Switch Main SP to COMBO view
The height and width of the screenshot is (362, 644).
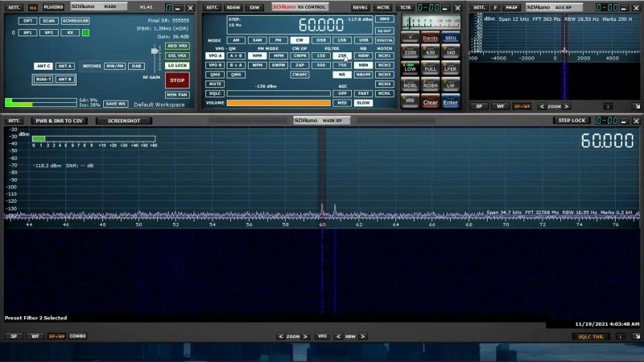tap(77, 336)
